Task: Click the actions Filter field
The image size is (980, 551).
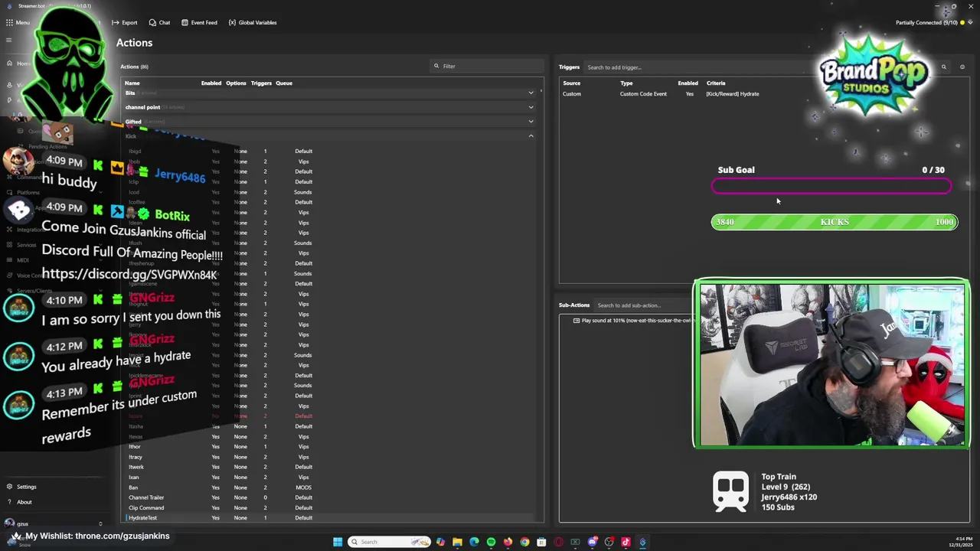Action: [x=486, y=66]
